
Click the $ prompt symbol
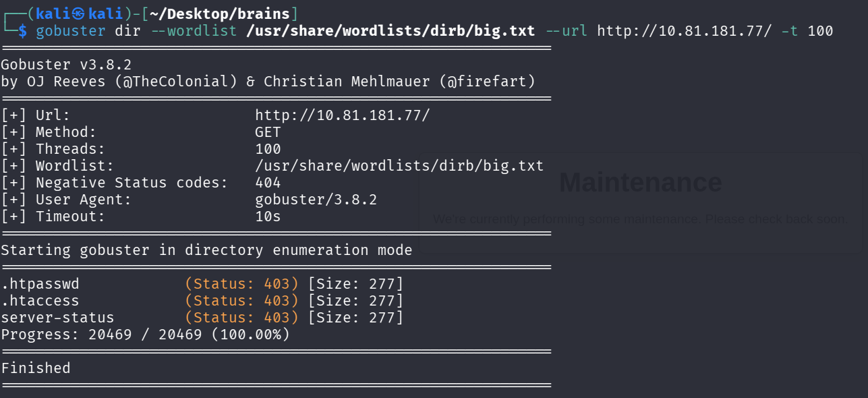point(22,31)
